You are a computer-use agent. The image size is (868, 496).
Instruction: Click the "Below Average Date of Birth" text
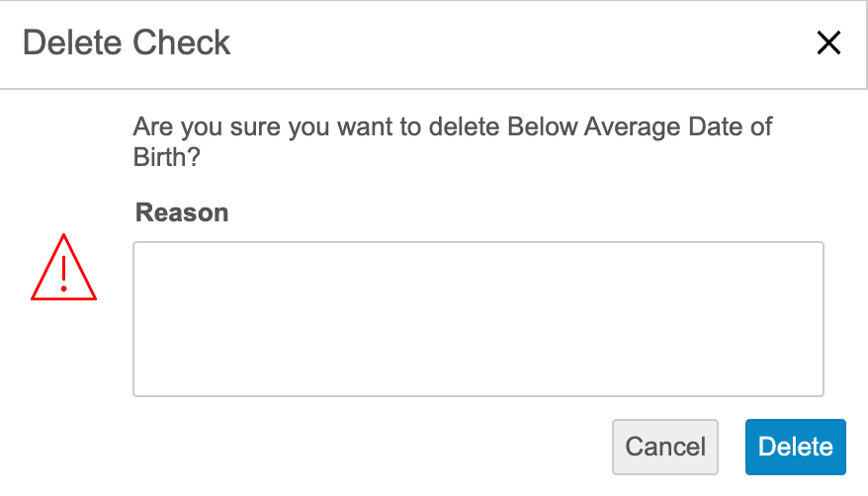click(x=639, y=126)
